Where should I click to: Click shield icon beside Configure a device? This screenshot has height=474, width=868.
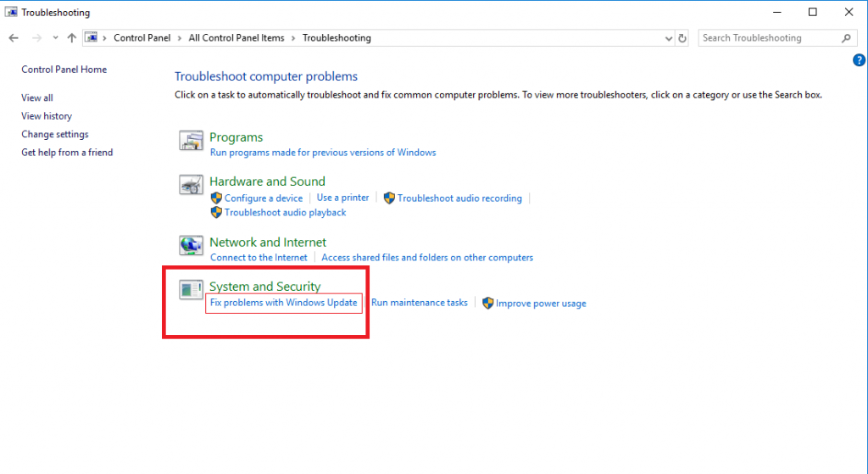[x=216, y=198]
